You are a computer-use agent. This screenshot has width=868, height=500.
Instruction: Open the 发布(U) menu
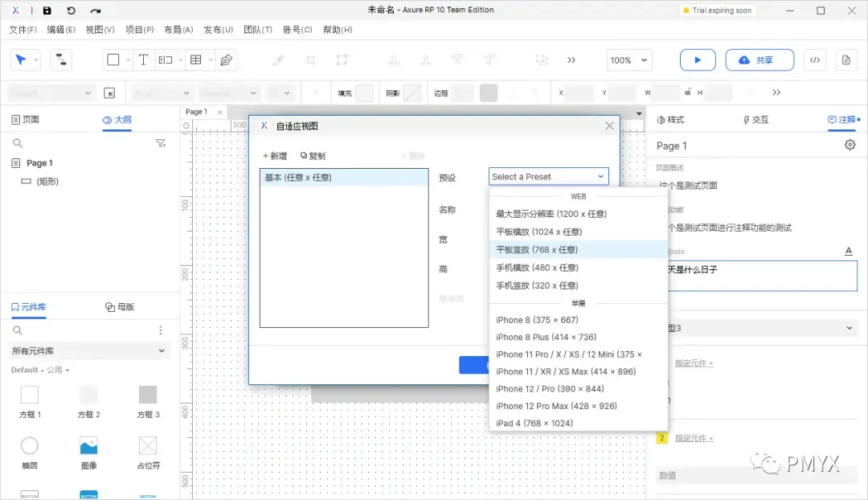point(217,29)
